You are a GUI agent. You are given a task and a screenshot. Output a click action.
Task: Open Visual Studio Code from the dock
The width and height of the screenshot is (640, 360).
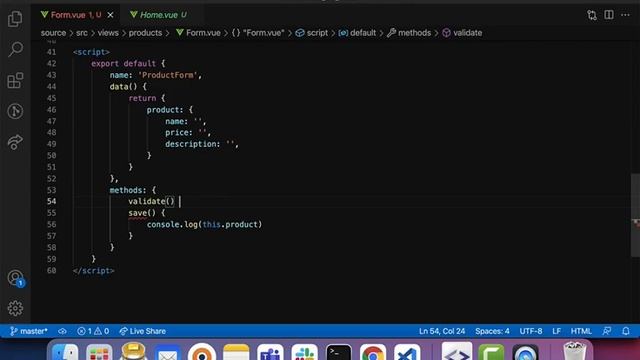[x=407, y=352]
